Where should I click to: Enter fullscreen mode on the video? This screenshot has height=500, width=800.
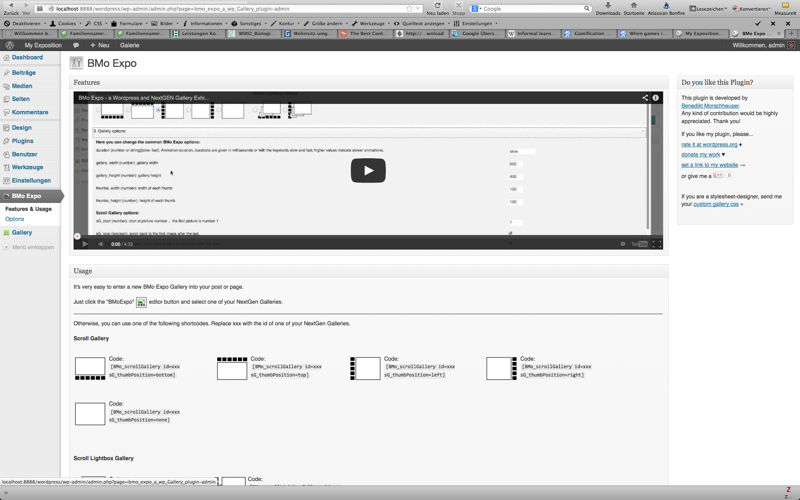click(x=657, y=244)
